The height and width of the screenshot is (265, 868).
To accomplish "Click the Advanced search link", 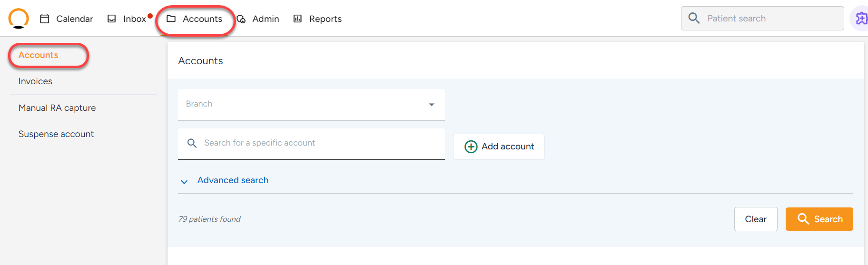I will [x=233, y=180].
